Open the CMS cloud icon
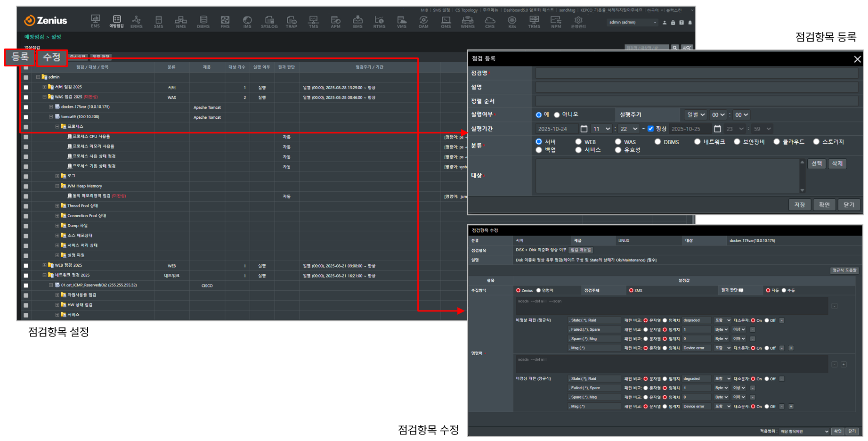The height and width of the screenshot is (441, 868). coord(490,21)
